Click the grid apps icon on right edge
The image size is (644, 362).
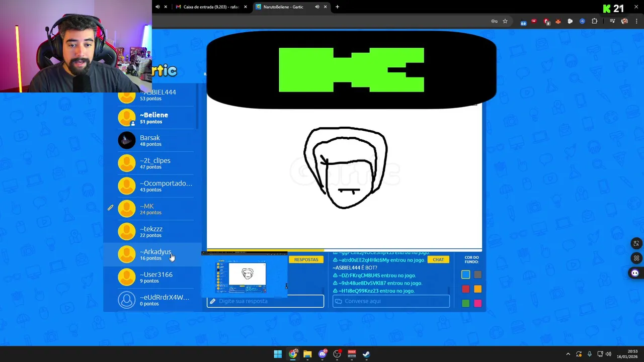(x=636, y=258)
